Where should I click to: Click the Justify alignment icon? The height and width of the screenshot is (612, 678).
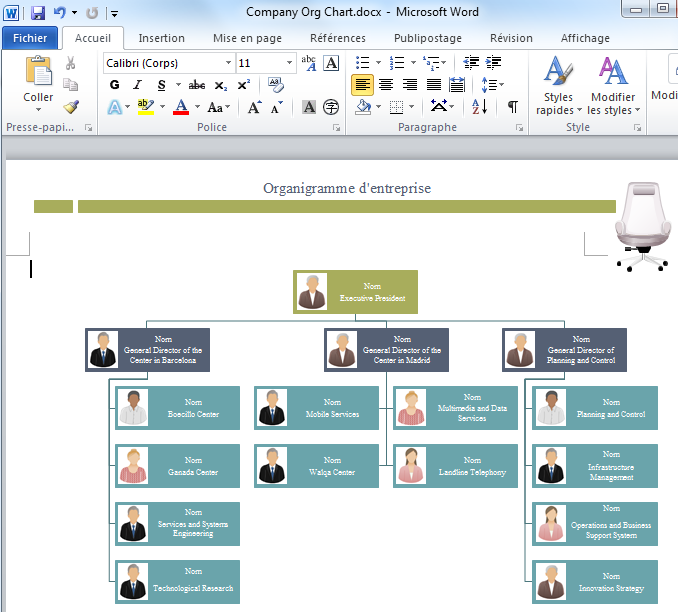pyautogui.click(x=434, y=85)
